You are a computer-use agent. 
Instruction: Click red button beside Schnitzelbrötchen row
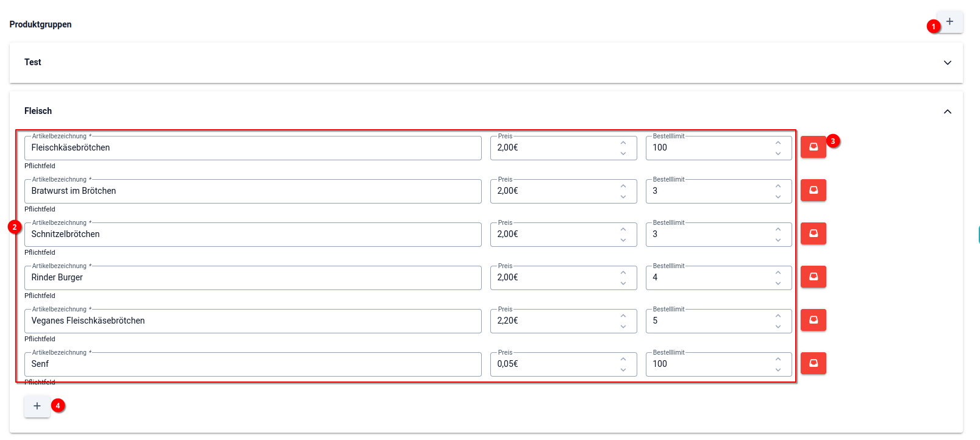(813, 233)
